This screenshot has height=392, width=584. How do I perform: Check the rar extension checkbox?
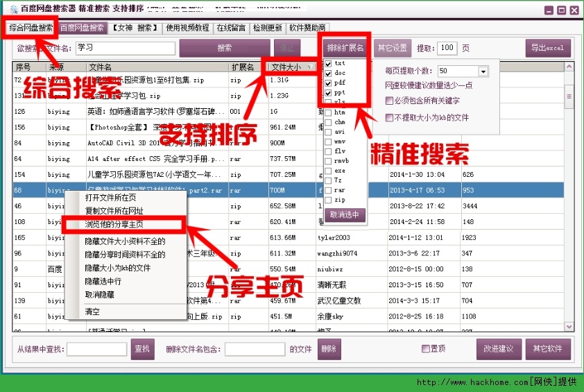[328, 190]
